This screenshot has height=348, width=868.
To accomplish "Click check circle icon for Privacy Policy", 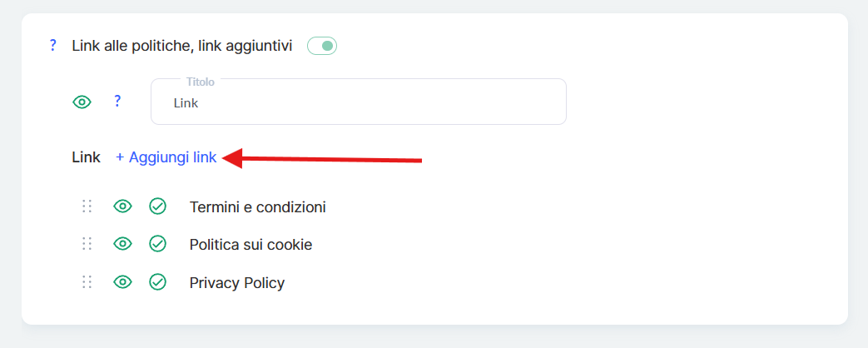I will point(157,282).
